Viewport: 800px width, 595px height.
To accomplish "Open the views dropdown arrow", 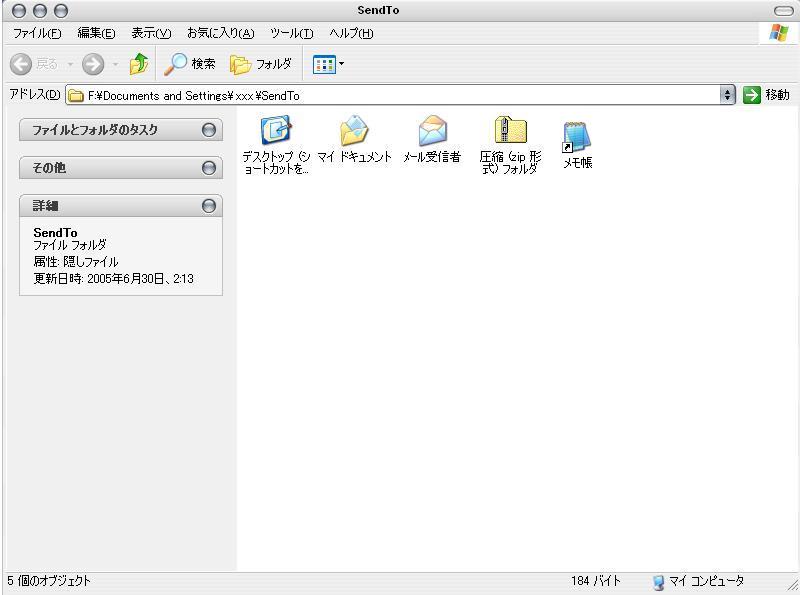I will click(342, 64).
